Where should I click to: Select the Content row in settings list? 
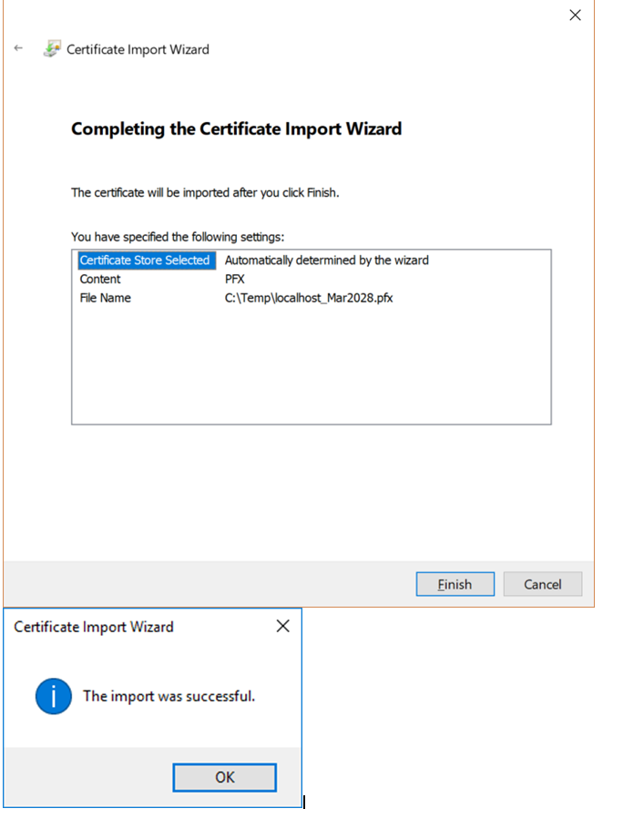[x=312, y=279]
